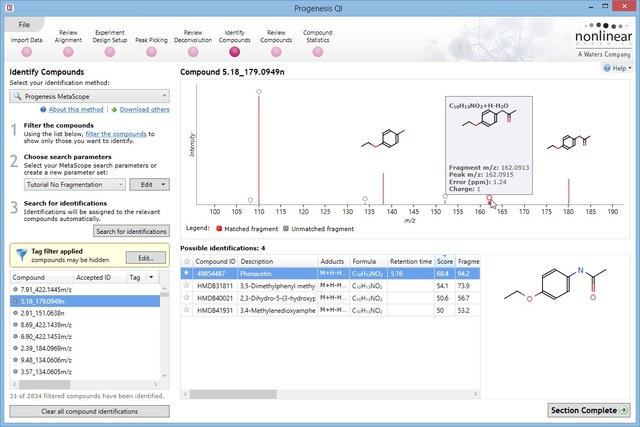Click fragment marker near 135 m/z
640x427 pixels.
coord(365,199)
